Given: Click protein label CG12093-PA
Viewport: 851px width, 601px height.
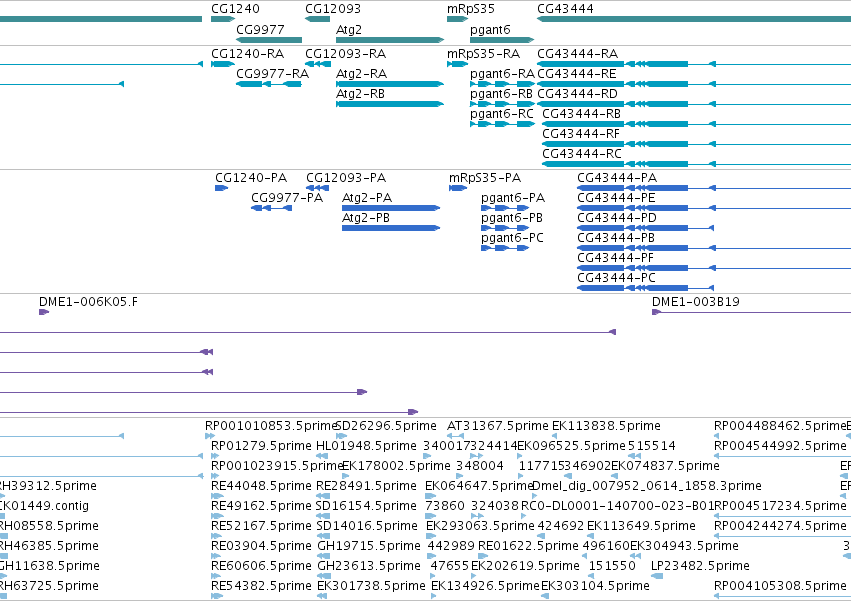Looking at the screenshot, I should (346, 178).
